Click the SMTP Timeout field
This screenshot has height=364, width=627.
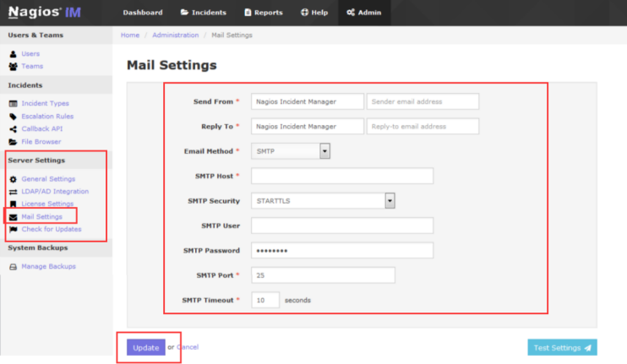265,300
